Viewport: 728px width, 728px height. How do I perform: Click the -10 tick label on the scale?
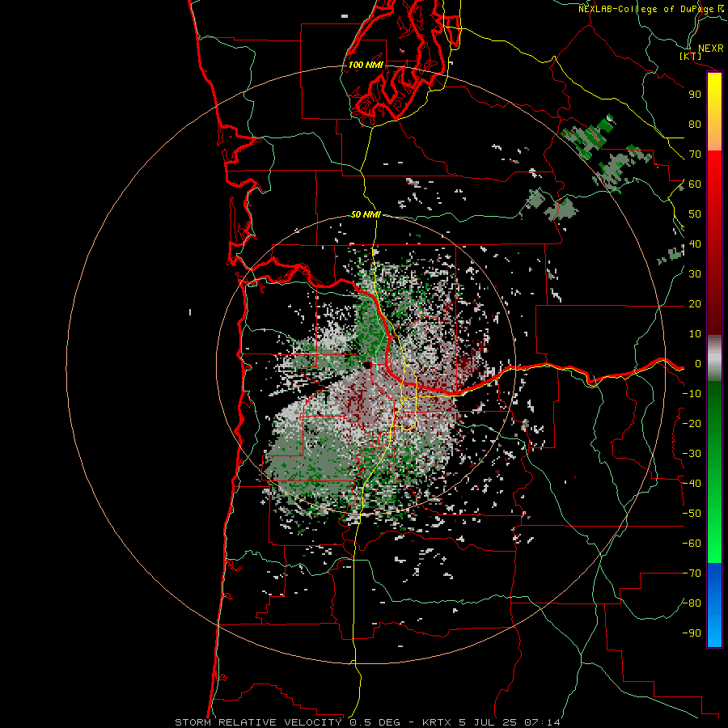[x=692, y=394]
